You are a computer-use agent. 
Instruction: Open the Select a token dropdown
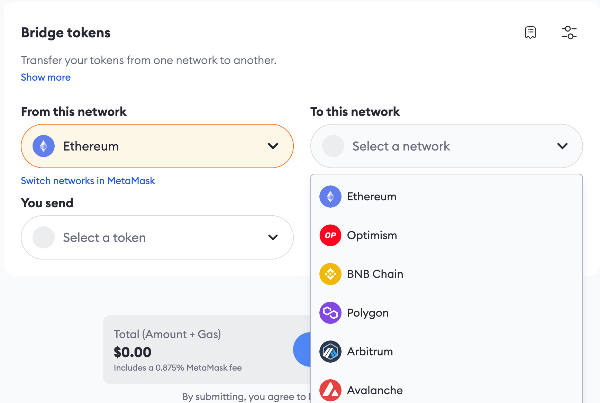click(x=157, y=238)
